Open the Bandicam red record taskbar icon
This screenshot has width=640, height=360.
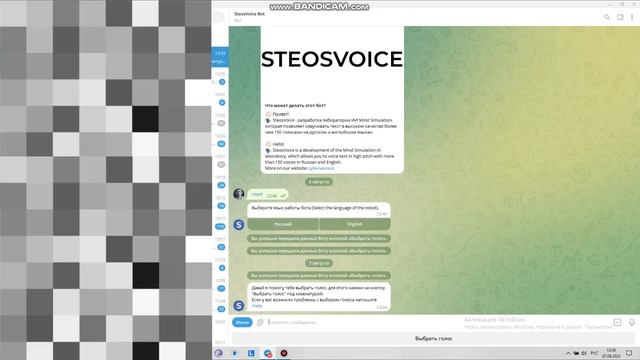(x=284, y=353)
